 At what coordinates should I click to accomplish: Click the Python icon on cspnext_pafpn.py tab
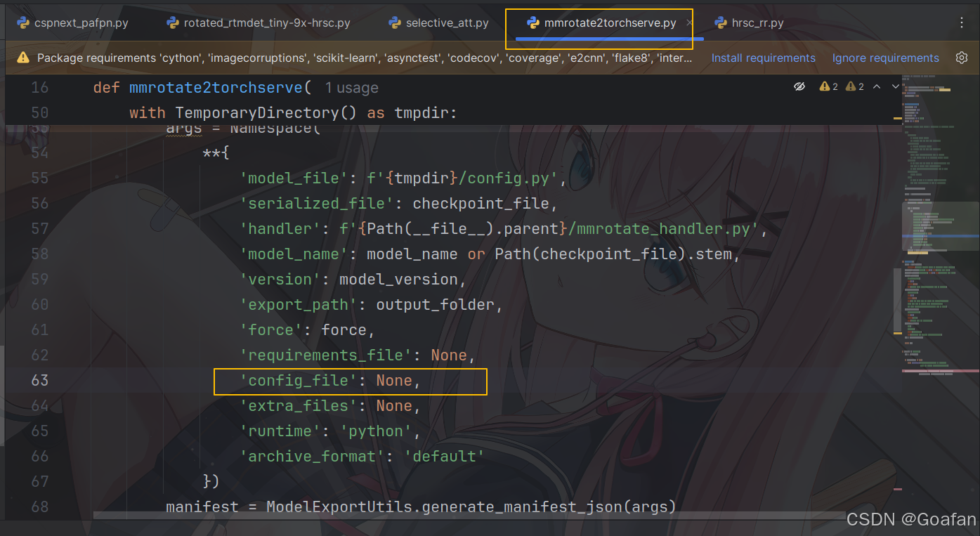pos(25,22)
